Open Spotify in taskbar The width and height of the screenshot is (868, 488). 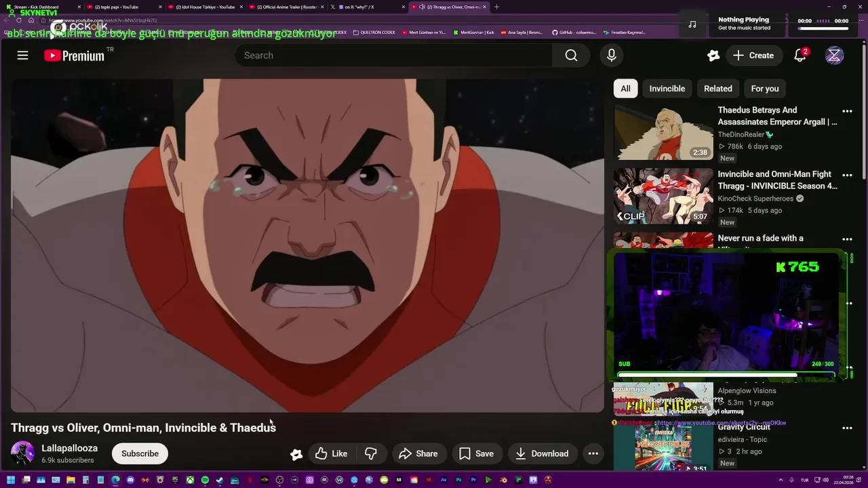pyautogui.click(x=205, y=481)
